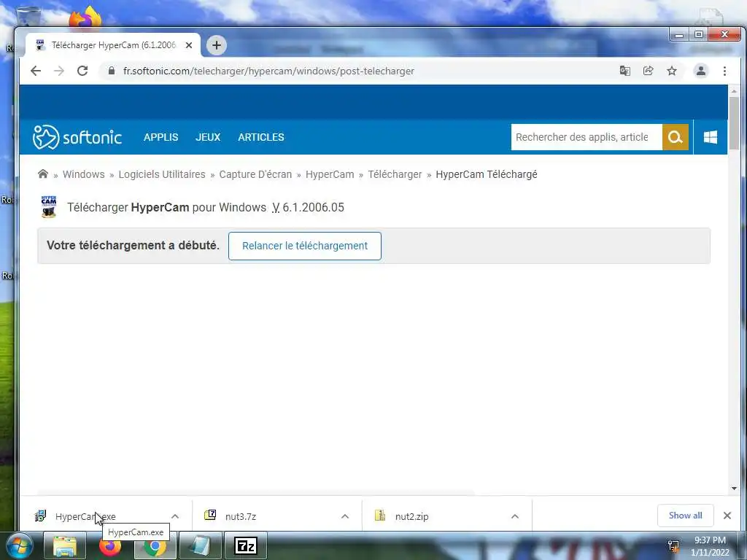Bookmark page with star icon
This screenshot has height=560, width=747.
click(x=672, y=71)
